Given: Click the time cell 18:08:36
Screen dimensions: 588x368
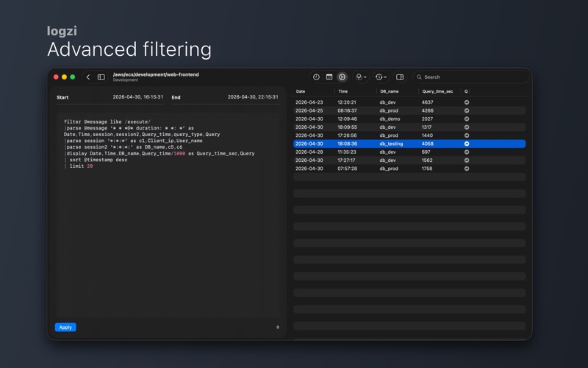Looking at the screenshot, I should [347, 144].
